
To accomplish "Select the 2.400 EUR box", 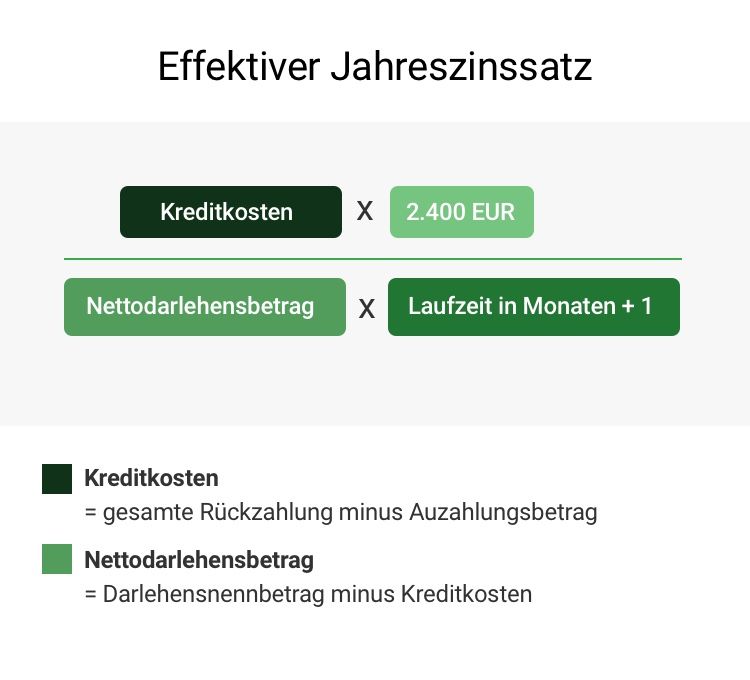I will pyautogui.click(x=462, y=212).
